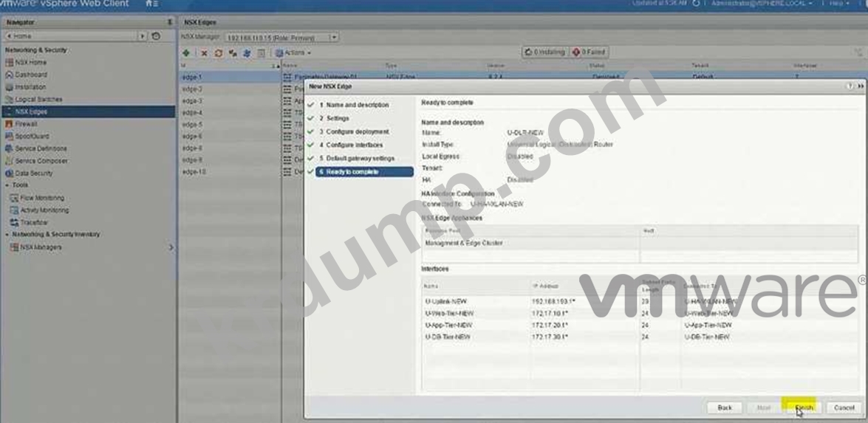868x423 pixels.
Task: Click the Firewall icon
Action: 9,124
